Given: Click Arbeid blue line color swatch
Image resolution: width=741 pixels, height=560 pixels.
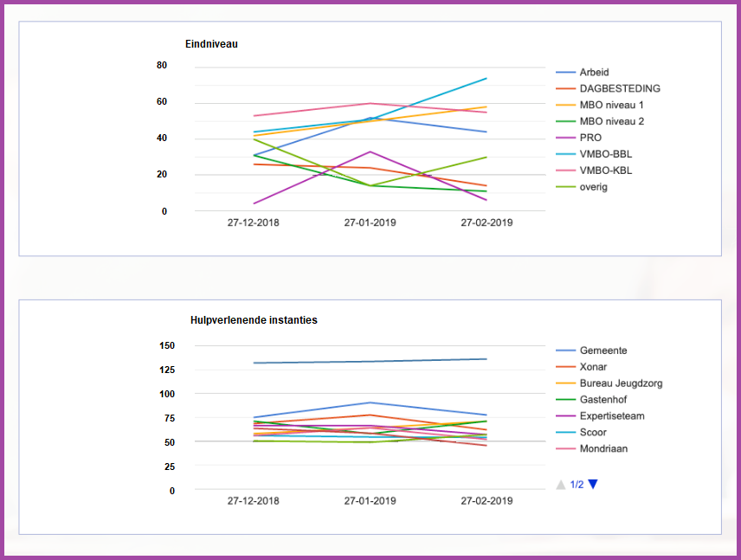Looking at the screenshot, I should pyautogui.click(x=565, y=73).
